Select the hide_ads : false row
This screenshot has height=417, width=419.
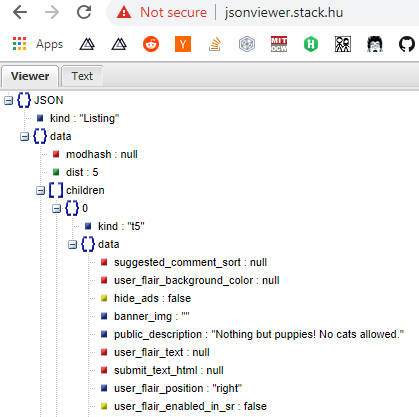coord(152,298)
